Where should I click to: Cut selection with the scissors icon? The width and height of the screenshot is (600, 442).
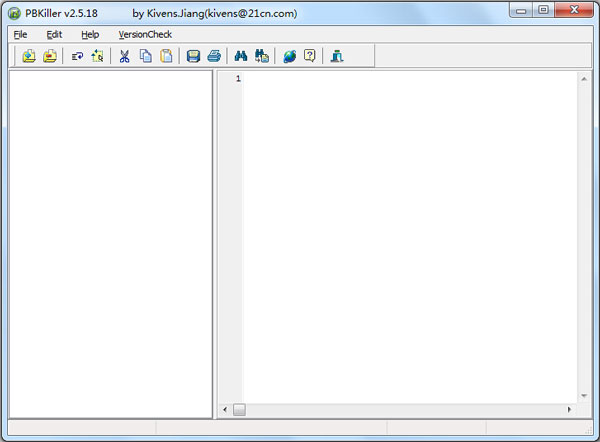click(124, 56)
